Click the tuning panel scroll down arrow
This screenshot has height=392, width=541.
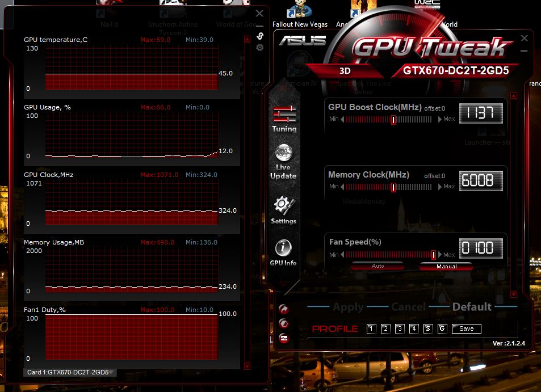tap(514, 294)
